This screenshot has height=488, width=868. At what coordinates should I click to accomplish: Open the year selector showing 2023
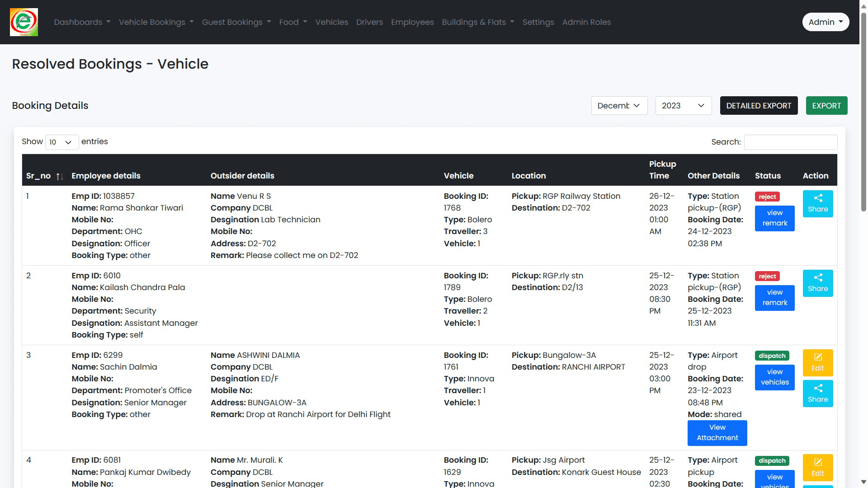coord(683,105)
